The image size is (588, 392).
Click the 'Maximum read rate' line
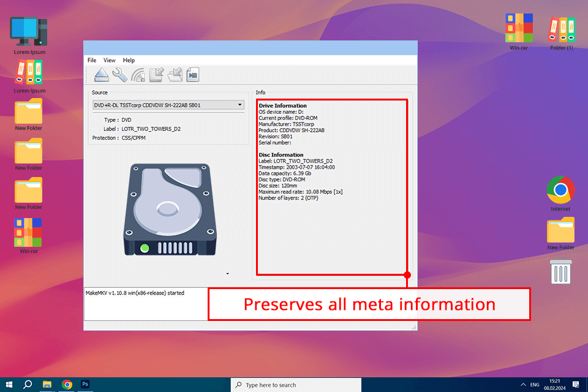pyautogui.click(x=300, y=192)
